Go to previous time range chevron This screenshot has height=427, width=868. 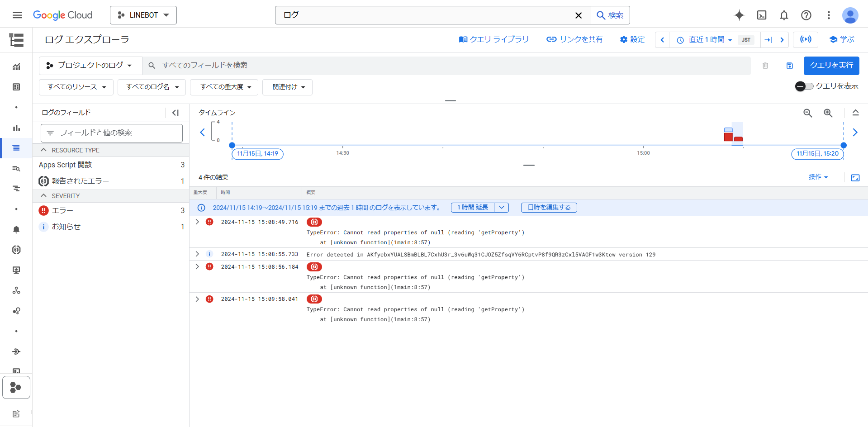pos(662,40)
